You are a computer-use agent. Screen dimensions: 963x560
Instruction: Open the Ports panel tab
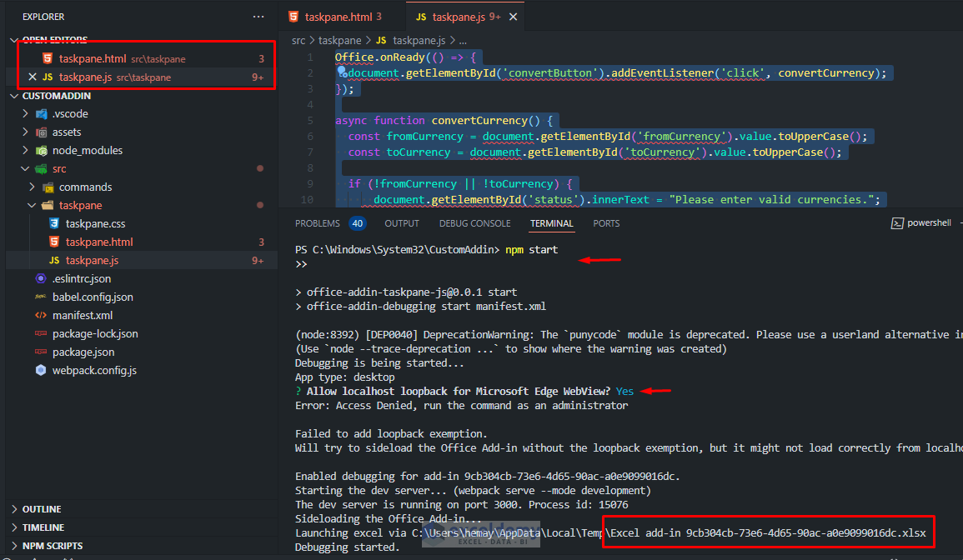point(606,223)
